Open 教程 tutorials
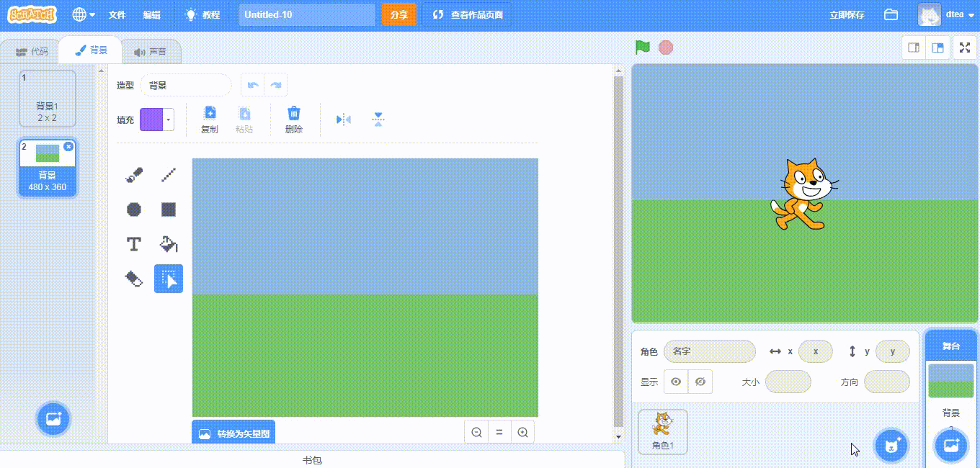The image size is (980, 468). click(x=202, y=14)
